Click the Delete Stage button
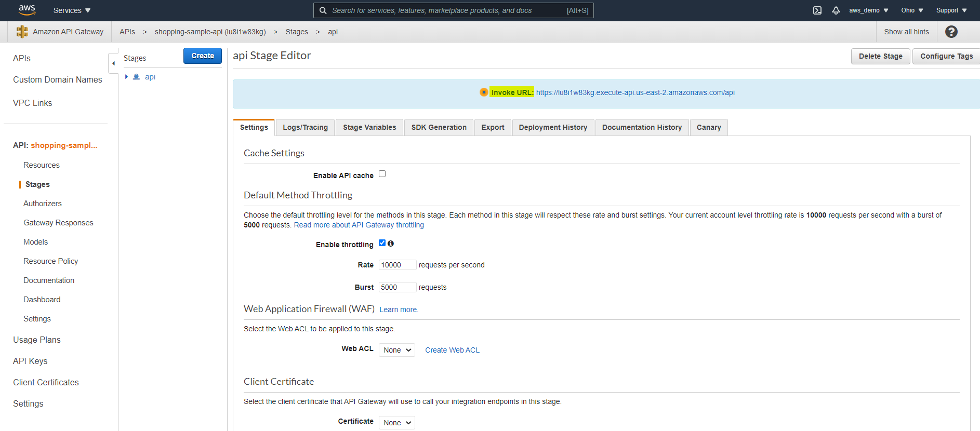 tap(881, 56)
